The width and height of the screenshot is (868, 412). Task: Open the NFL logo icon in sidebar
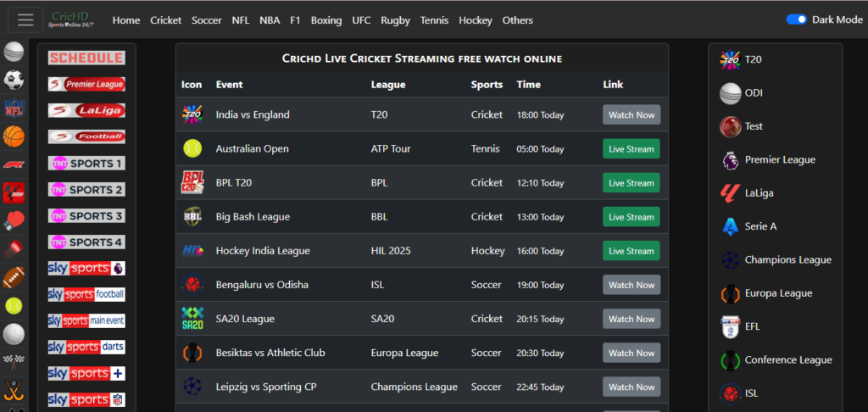click(x=14, y=109)
